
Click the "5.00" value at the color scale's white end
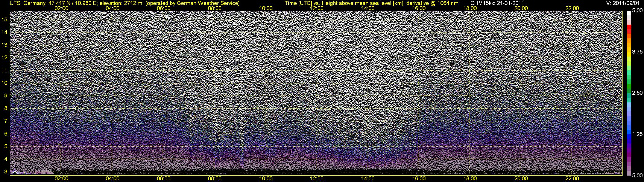pyautogui.click(x=637, y=11)
